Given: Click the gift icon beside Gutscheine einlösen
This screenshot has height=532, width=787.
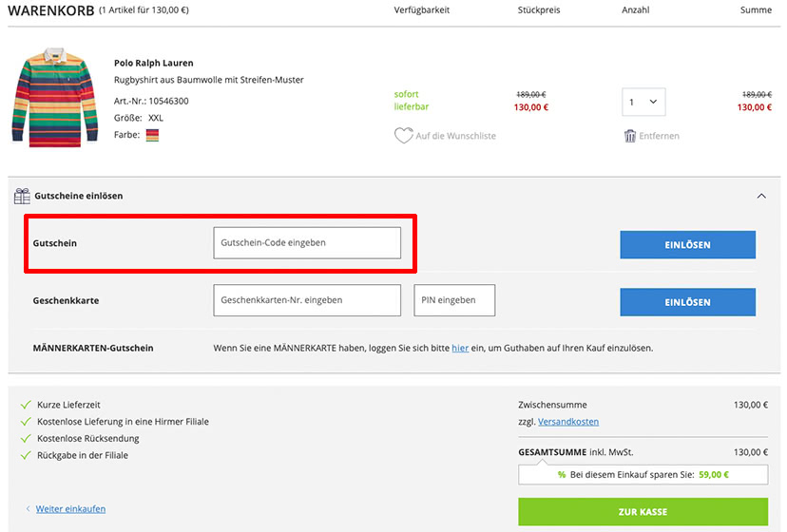Looking at the screenshot, I should point(22,196).
